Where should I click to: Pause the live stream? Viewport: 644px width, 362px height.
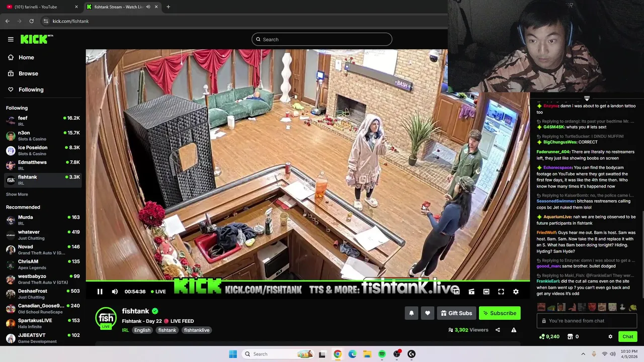coord(100,292)
